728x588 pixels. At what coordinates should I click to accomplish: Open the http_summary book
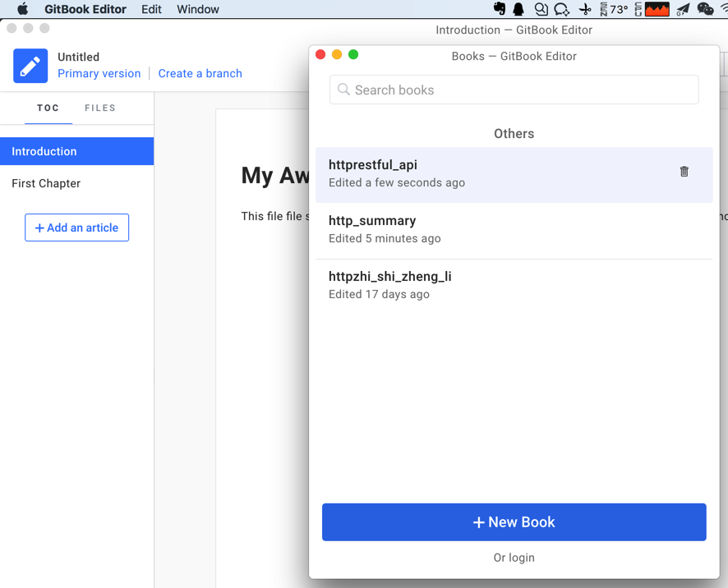514,230
